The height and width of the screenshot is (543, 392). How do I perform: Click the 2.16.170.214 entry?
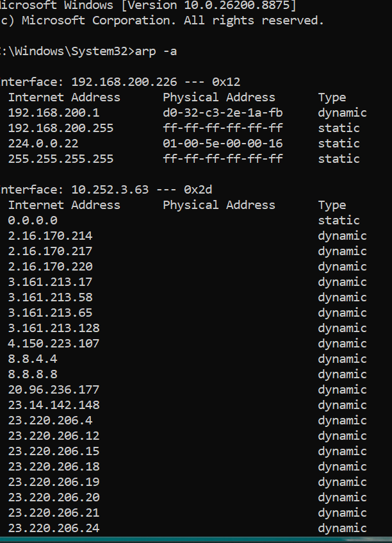[50, 236]
